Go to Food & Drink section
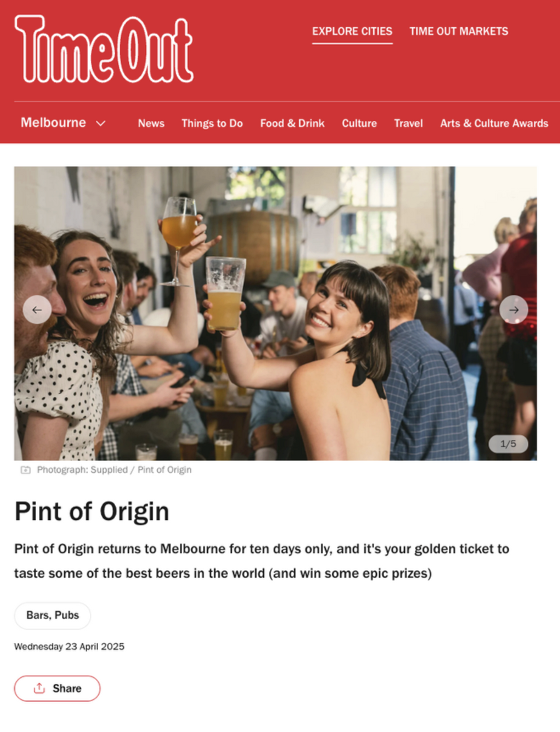This screenshot has width=560, height=732. (x=292, y=123)
